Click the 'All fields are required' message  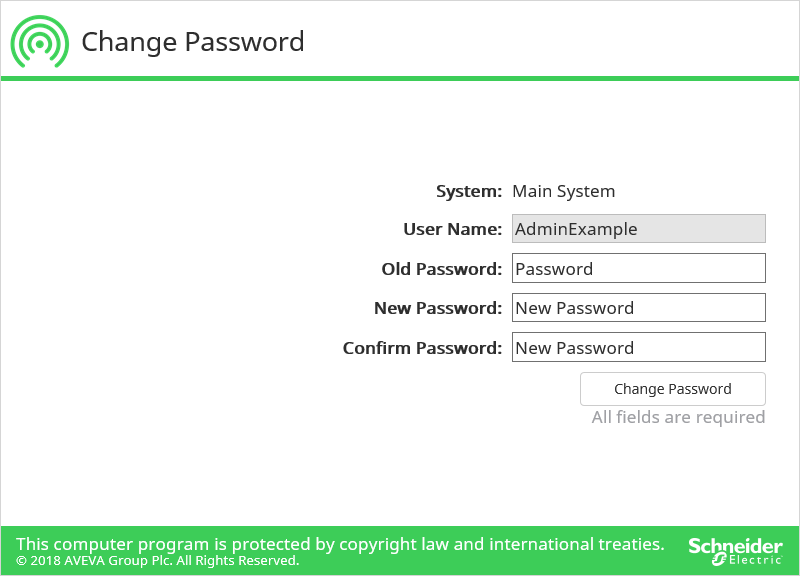click(x=678, y=417)
